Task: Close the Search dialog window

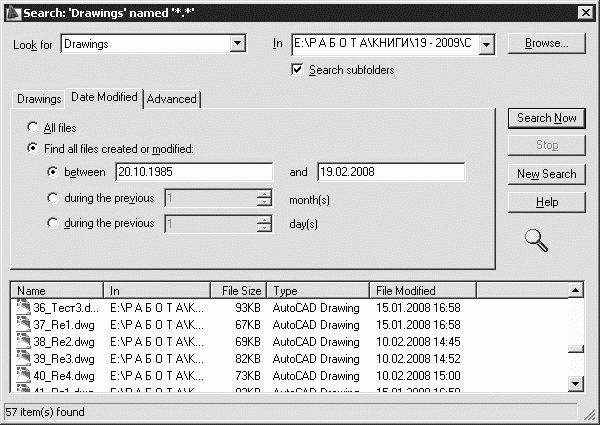Action: click(x=586, y=11)
